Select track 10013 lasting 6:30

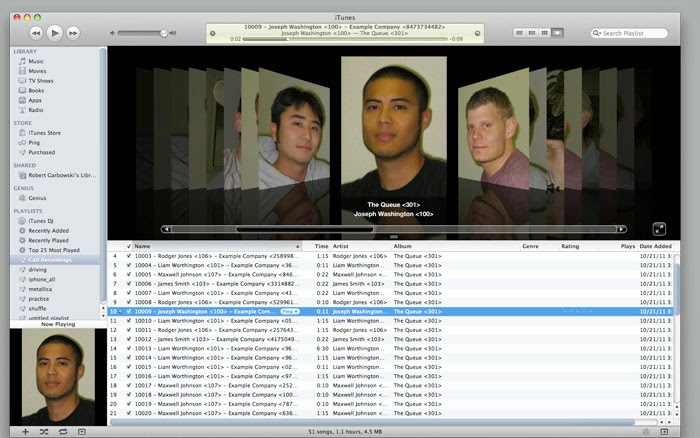coord(390,349)
